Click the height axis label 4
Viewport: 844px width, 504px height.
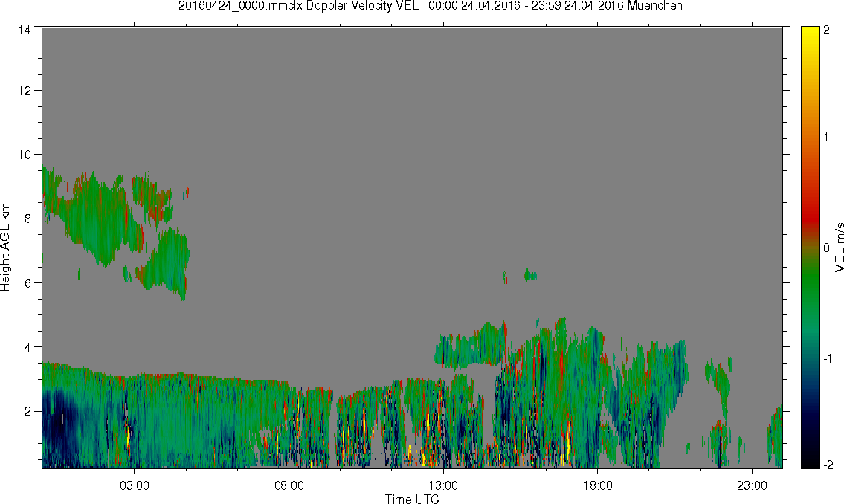pos(27,347)
